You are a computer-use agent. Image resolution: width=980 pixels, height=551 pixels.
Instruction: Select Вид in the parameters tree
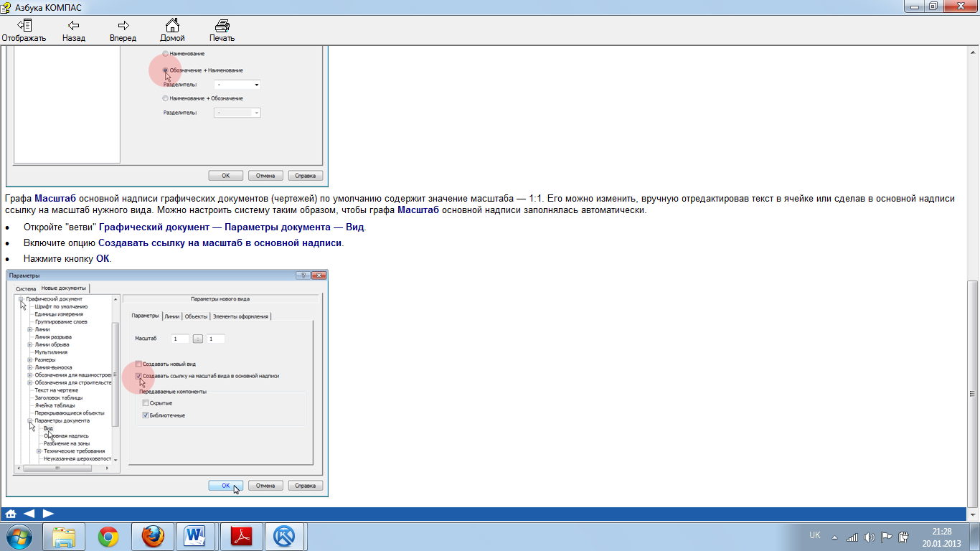(48, 428)
